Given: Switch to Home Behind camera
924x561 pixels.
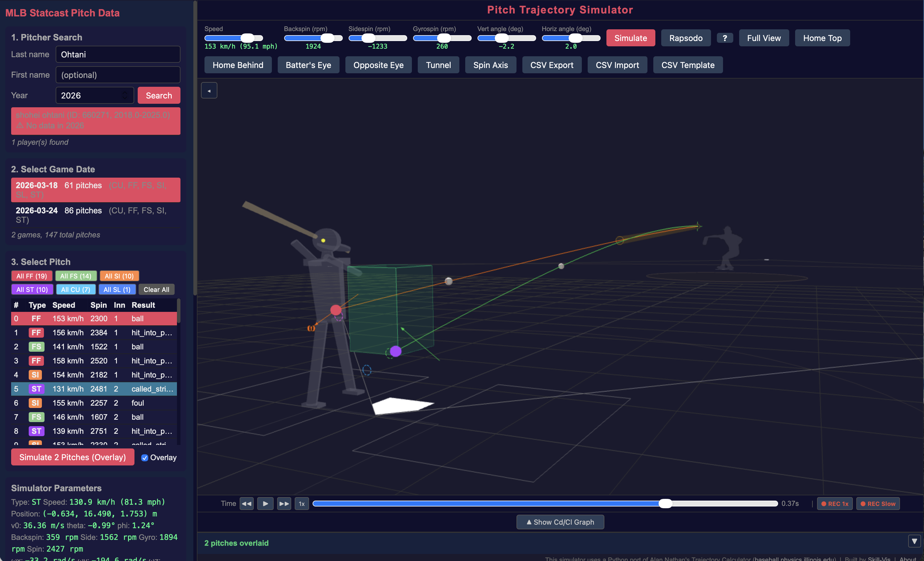Looking at the screenshot, I should (x=238, y=65).
